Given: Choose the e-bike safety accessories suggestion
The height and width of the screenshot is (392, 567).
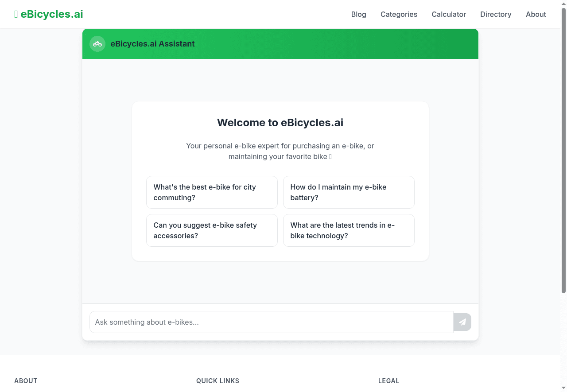Looking at the screenshot, I should pyautogui.click(x=212, y=230).
